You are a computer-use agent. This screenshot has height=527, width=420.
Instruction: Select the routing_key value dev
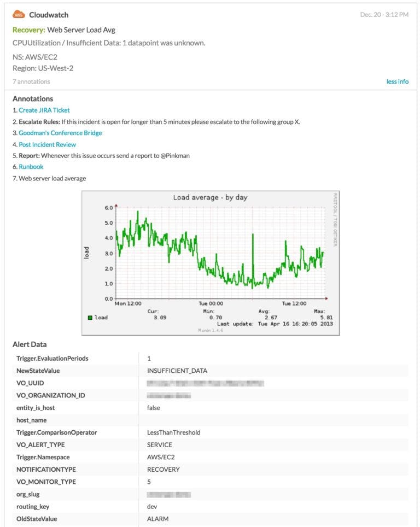click(152, 507)
